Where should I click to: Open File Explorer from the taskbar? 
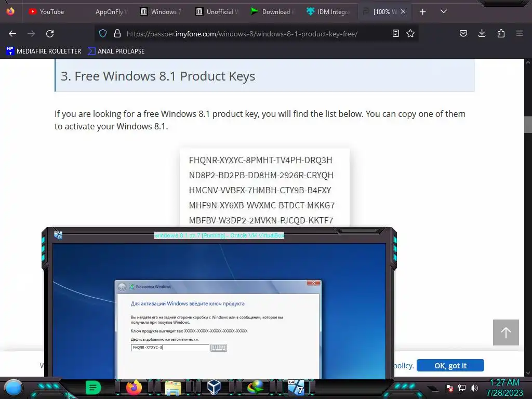[173, 388]
